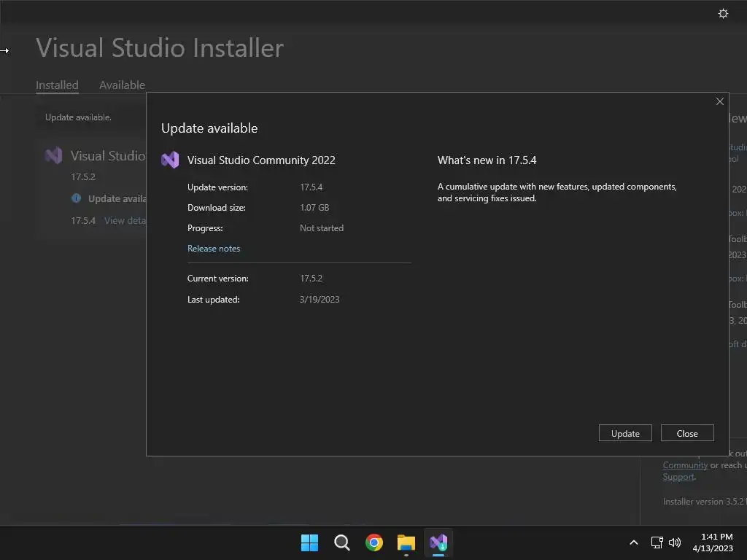747x560 pixels.
Task: Click Visual Studio Installer taskbar icon
Action: [x=438, y=542]
